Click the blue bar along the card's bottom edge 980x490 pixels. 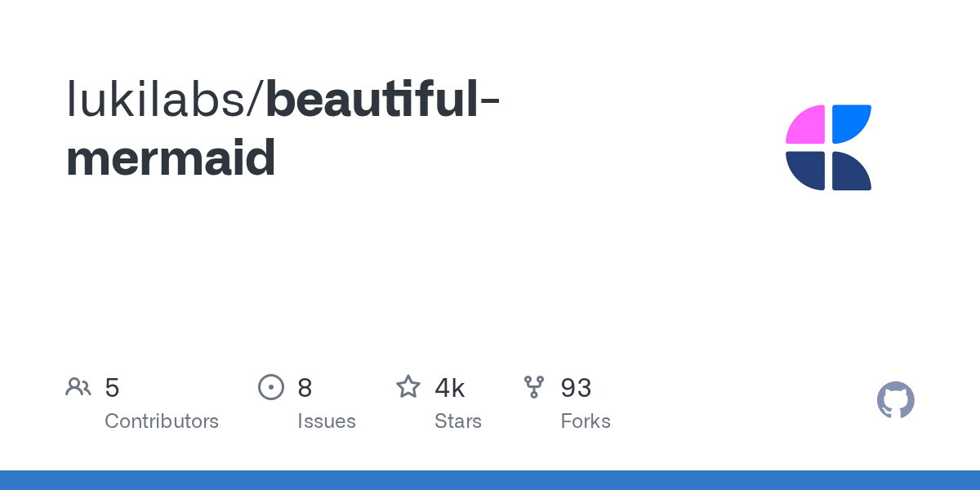pyautogui.click(x=490, y=480)
